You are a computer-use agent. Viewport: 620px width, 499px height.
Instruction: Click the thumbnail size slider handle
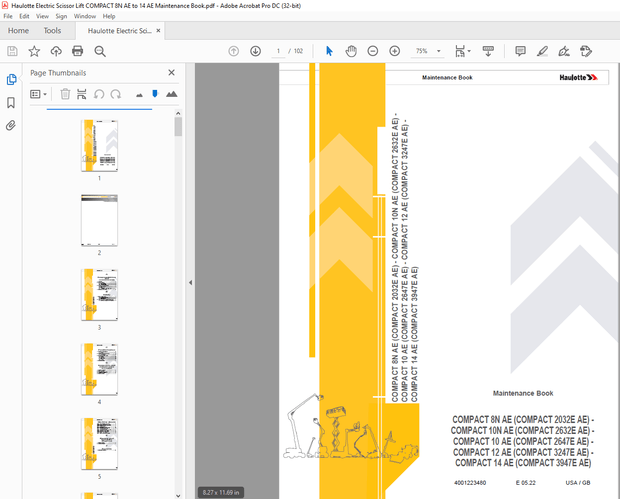[155, 94]
